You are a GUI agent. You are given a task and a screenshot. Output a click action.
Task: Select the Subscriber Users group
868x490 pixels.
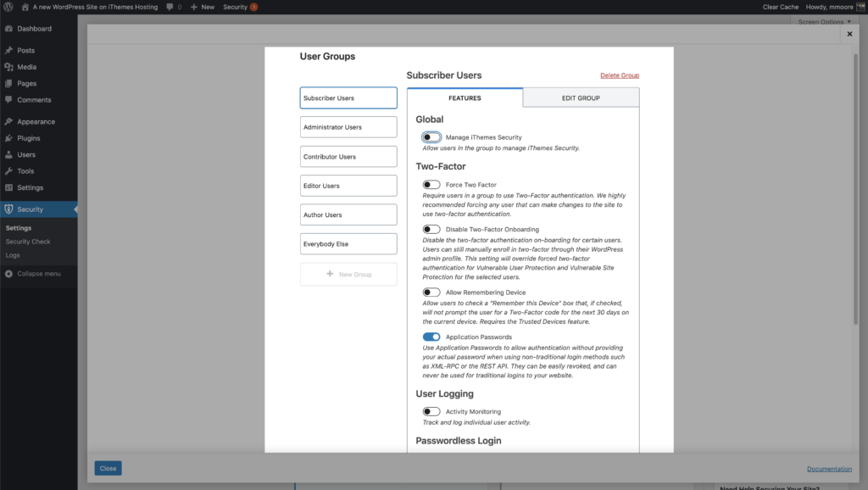click(x=348, y=98)
